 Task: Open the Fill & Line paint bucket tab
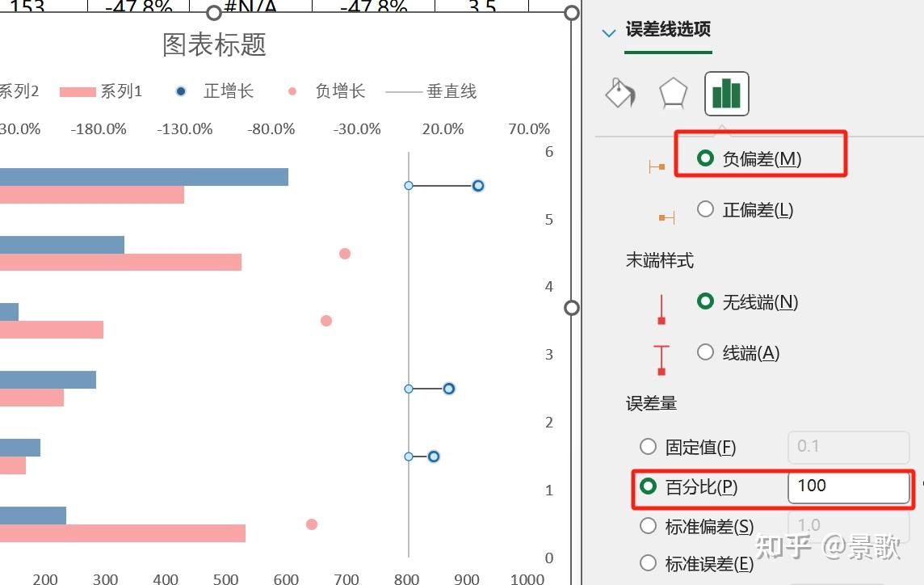(x=620, y=93)
